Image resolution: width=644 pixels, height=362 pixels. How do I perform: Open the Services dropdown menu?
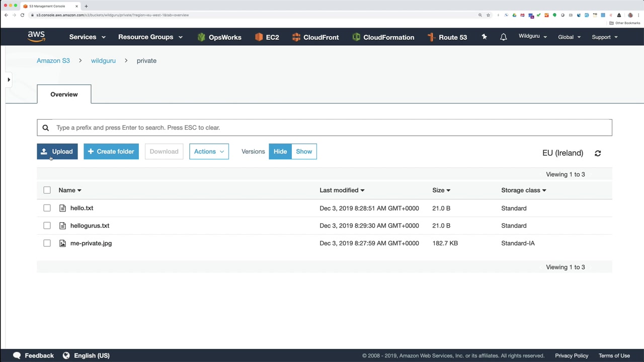[88, 37]
